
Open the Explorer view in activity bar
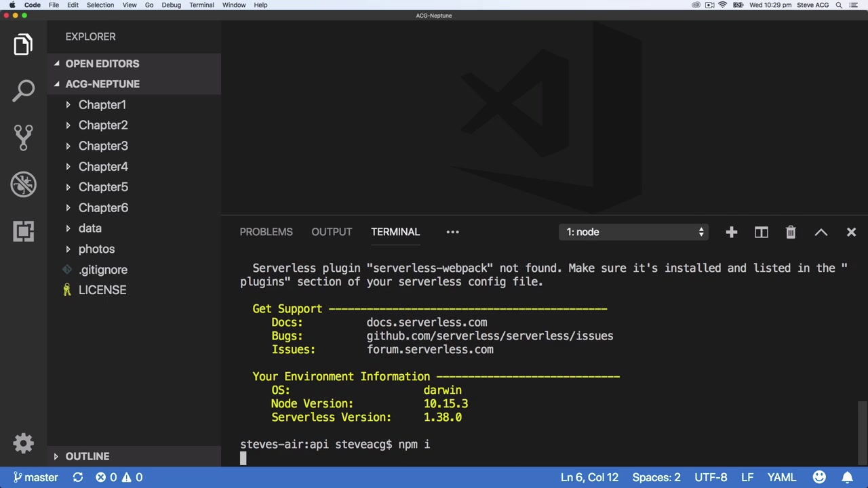[x=23, y=45]
